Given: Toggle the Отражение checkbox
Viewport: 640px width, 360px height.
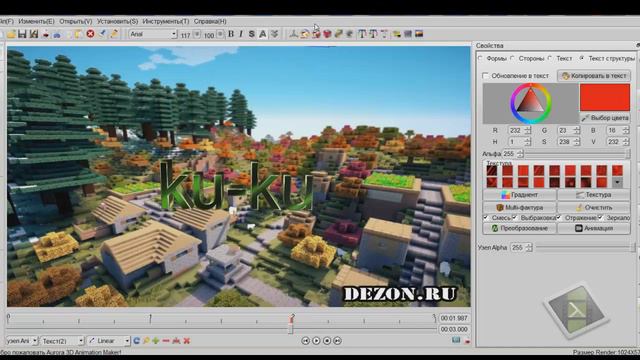Looking at the screenshot, I should 559,218.
